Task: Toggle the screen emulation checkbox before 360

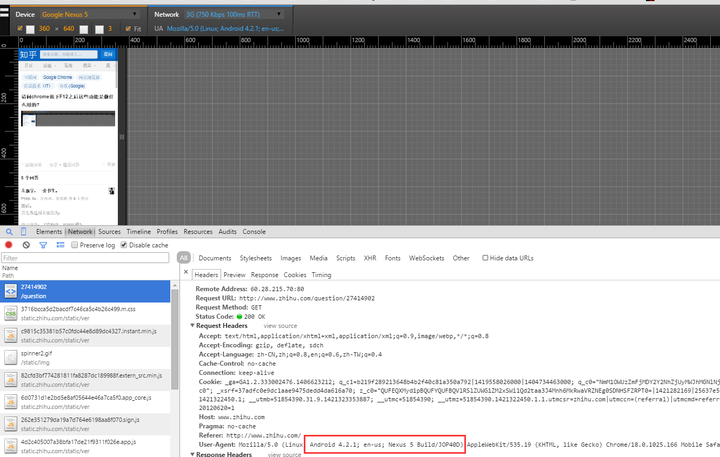Action: (x=20, y=28)
